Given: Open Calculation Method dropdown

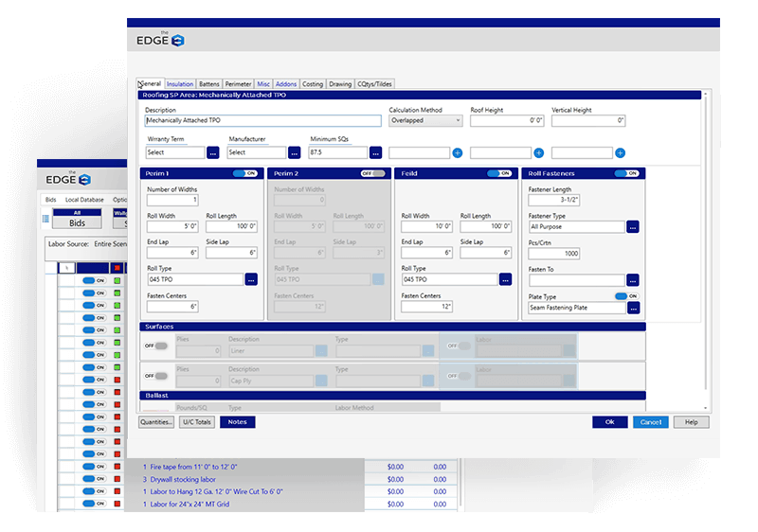Looking at the screenshot, I should click(x=425, y=120).
